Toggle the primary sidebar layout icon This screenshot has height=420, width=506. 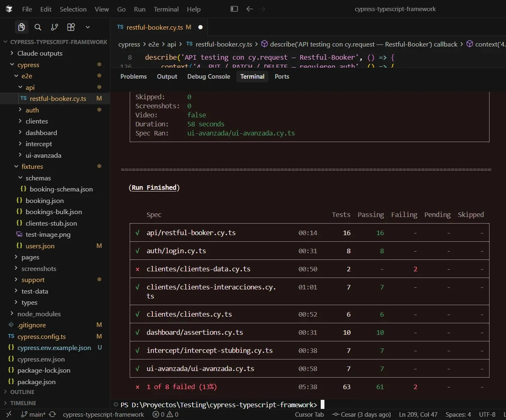234,9
